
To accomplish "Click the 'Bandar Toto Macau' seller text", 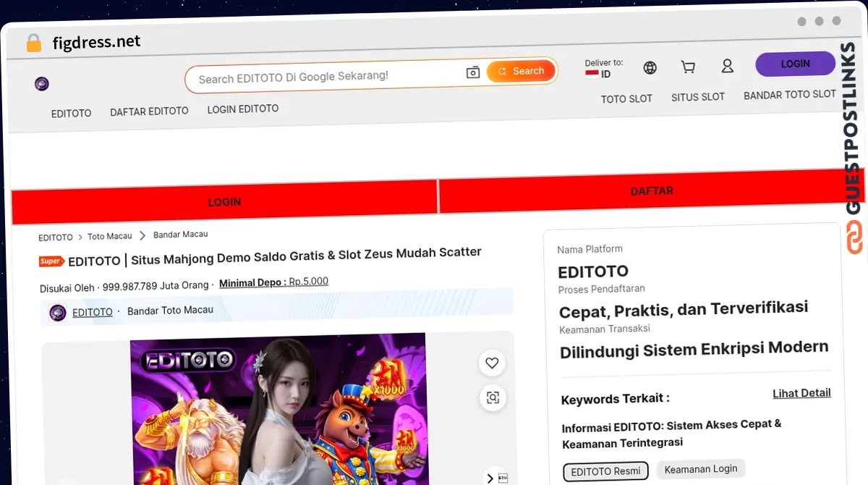I will 170,311.
